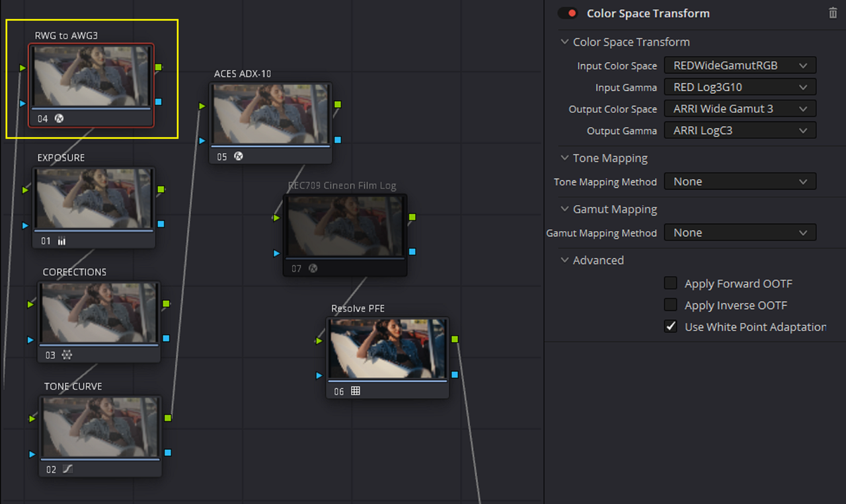Click green RGB output of COREECTIONS node

[x=166, y=303]
